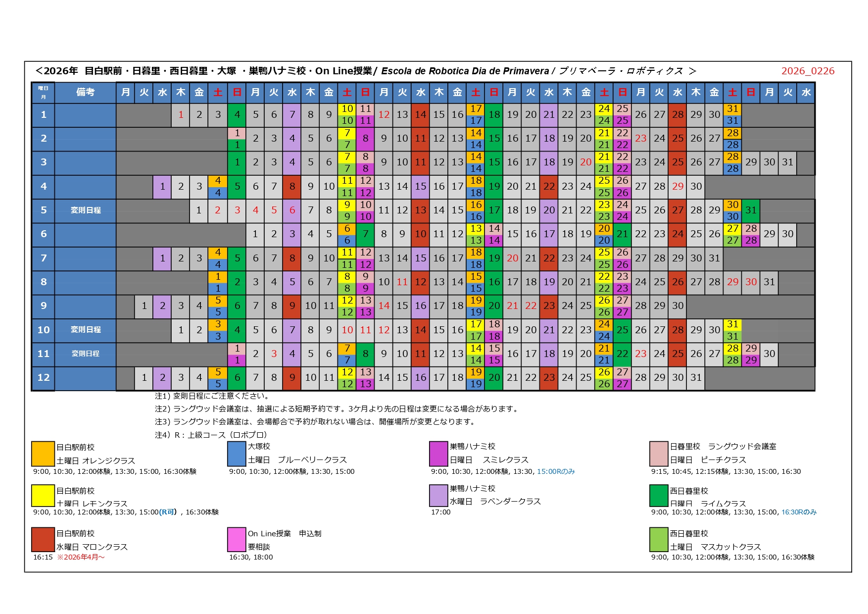This screenshot has height=614, width=868.
Task: Click 変則日程 note in month 5 row
Action: pyautogui.click(x=85, y=210)
